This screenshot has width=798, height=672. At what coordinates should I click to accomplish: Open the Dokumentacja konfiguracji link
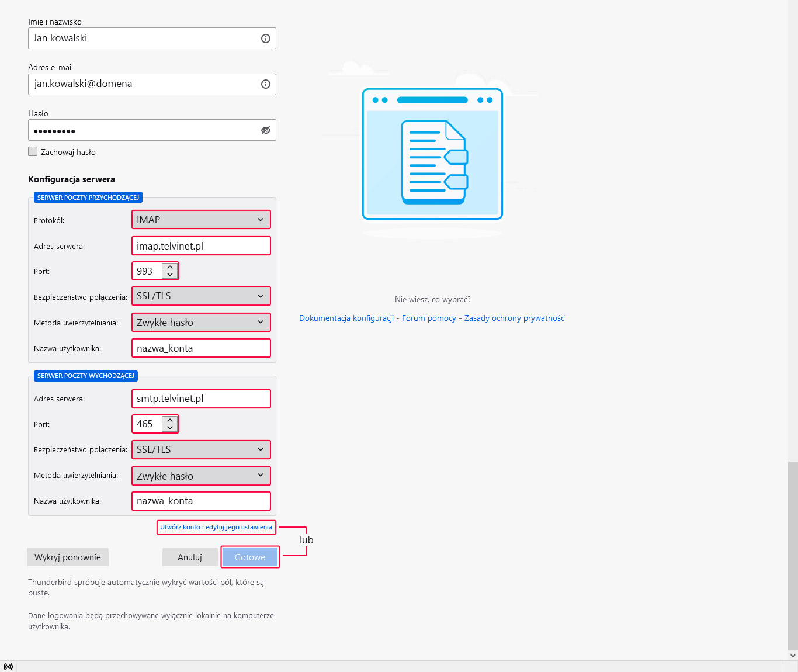(346, 318)
